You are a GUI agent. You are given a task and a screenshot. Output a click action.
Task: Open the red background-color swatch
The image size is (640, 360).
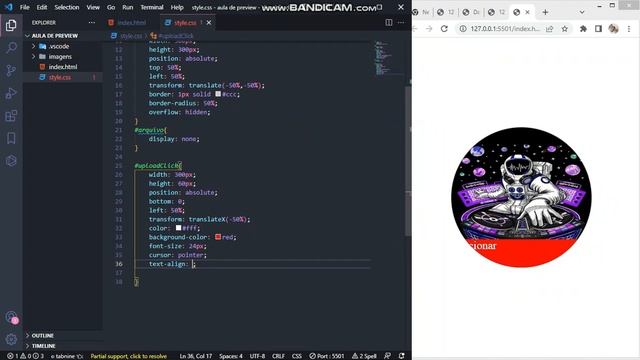[x=218, y=237]
